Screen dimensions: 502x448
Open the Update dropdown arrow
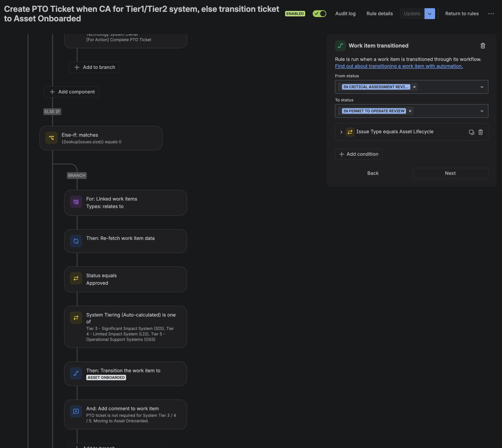(429, 14)
